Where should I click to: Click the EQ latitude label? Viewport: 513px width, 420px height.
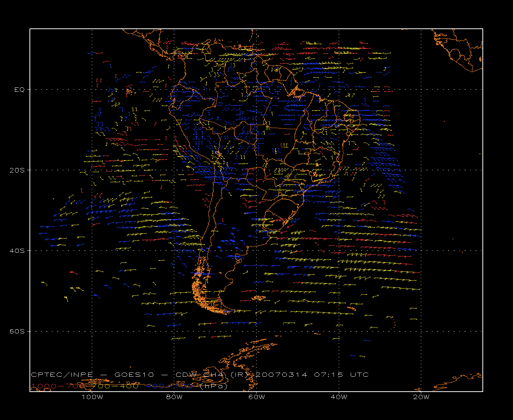pos(19,90)
